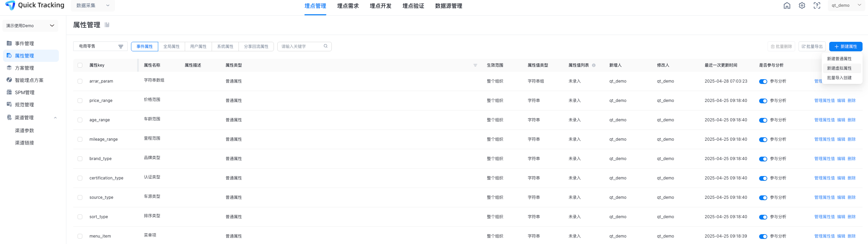Image resolution: width=868 pixels, height=244 pixels.
Task: Open 渠道链接 in sidebar
Action: click(x=24, y=143)
